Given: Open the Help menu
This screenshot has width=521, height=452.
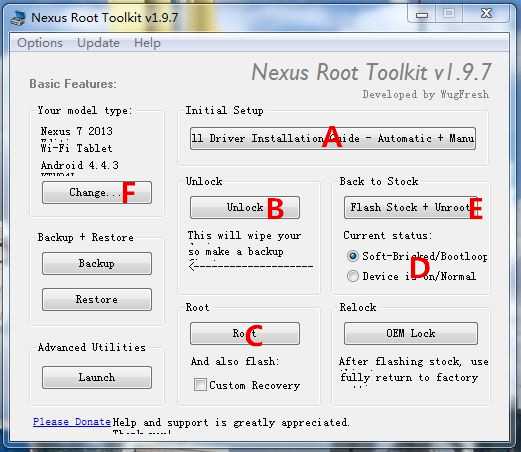Looking at the screenshot, I should [147, 43].
